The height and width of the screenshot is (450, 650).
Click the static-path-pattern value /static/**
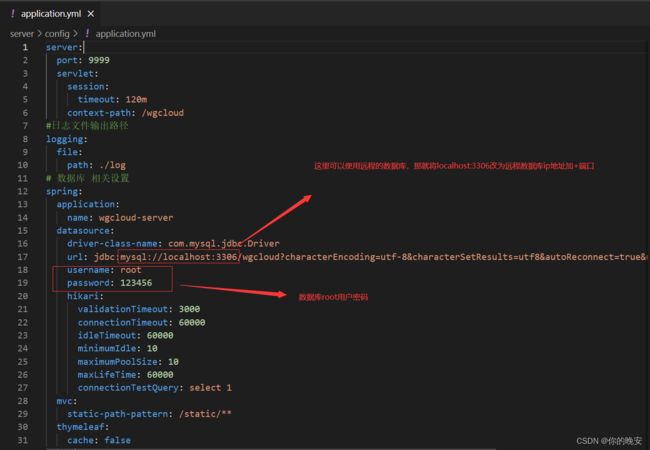click(x=205, y=414)
